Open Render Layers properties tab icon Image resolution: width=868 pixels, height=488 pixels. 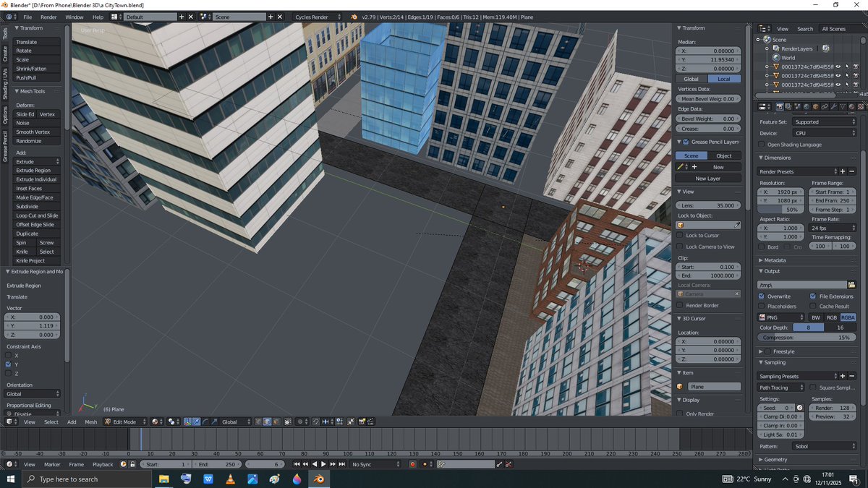788,107
